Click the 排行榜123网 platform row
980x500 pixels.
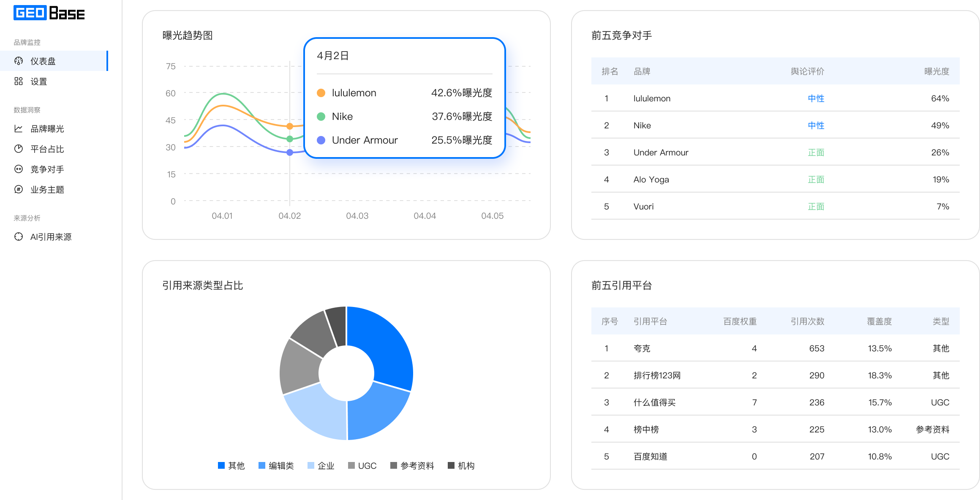coord(776,375)
